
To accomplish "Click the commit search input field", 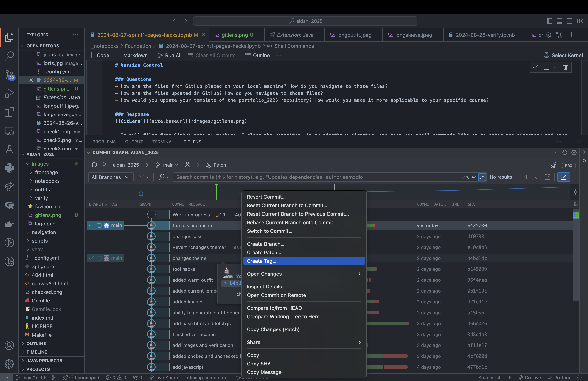I will click(318, 177).
